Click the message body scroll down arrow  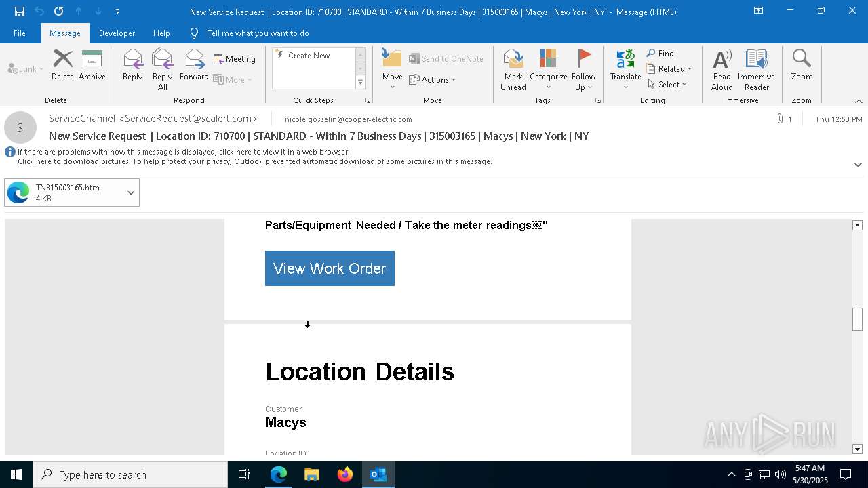click(857, 449)
